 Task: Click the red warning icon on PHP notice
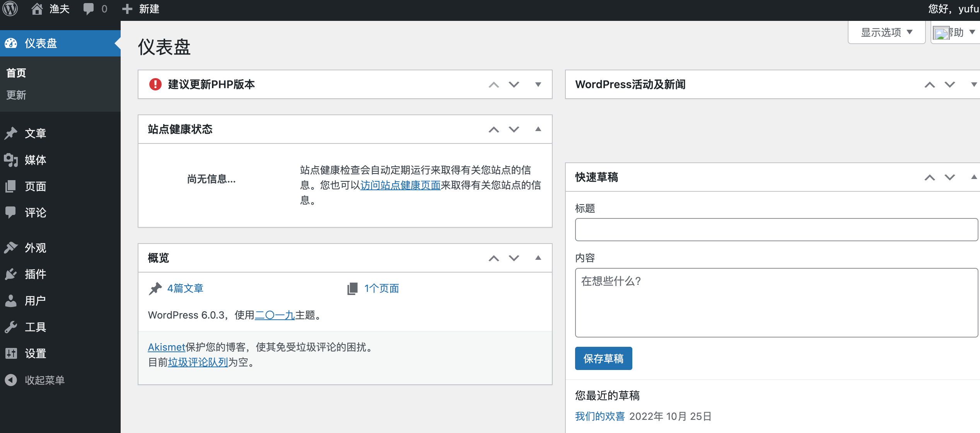pos(155,84)
